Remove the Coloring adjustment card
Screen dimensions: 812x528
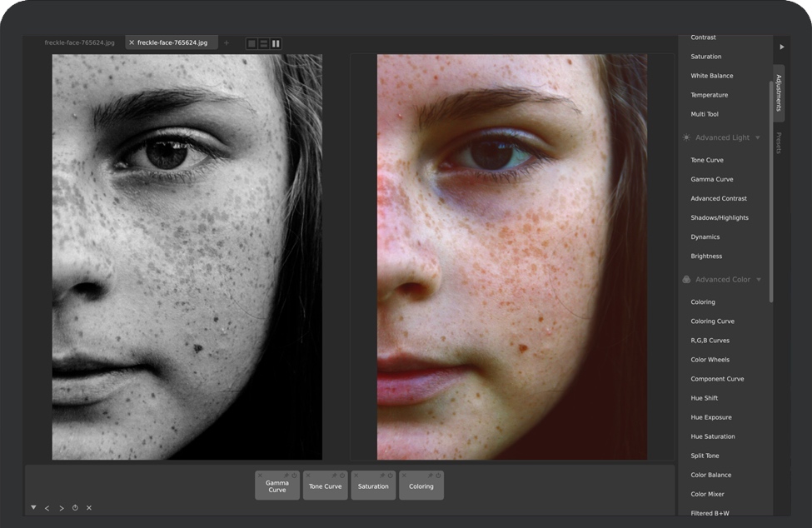coord(405,476)
